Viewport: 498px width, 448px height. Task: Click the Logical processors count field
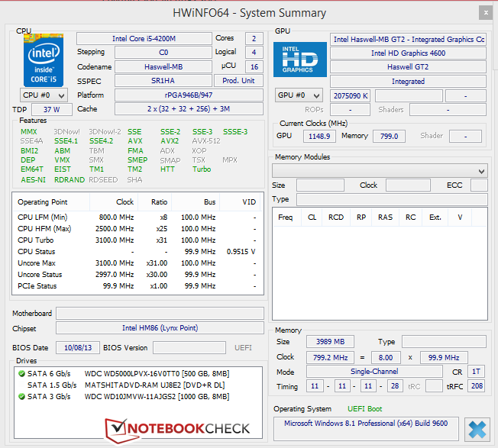point(254,53)
